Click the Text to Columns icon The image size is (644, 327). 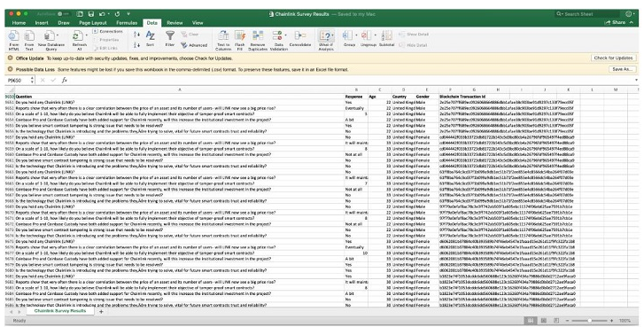(223, 35)
